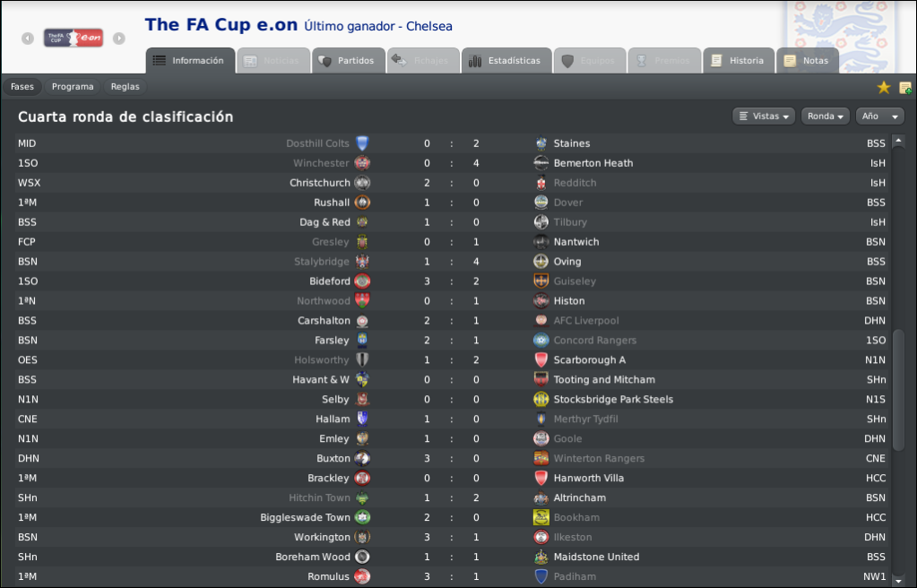Click the vertical scrollbar thumb
Image resolution: width=917 pixels, height=588 pixels.
pos(899,390)
